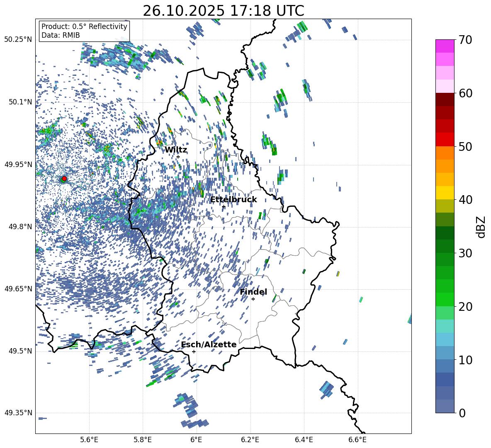Click the 50.25°N latitude tick label
The width and height of the screenshot is (491, 448).
click(x=18, y=40)
